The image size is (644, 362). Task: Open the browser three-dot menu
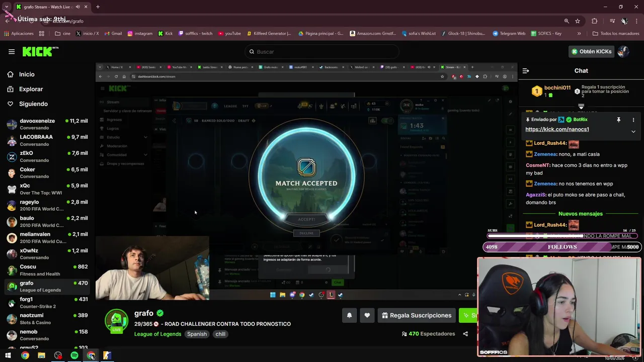click(x=637, y=21)
